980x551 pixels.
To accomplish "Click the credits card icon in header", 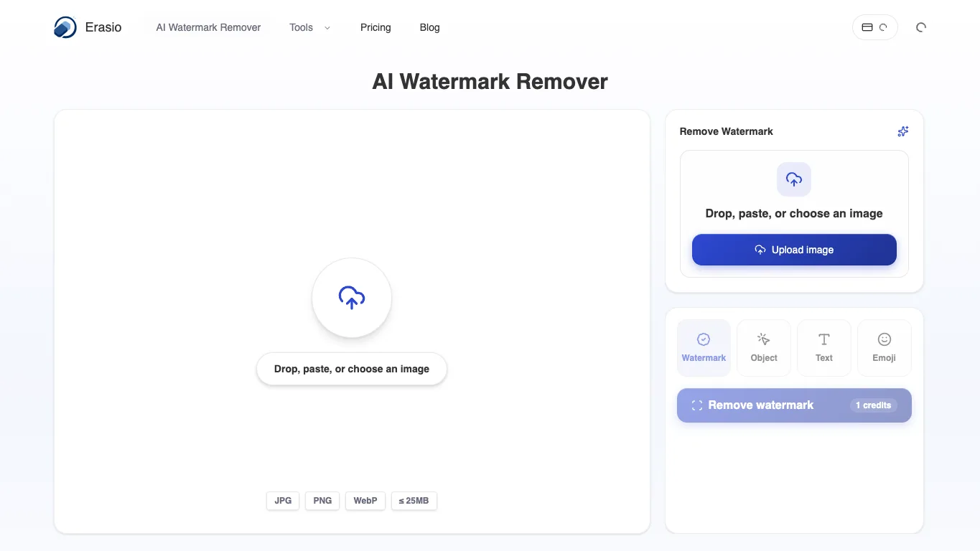I will 867,27.
